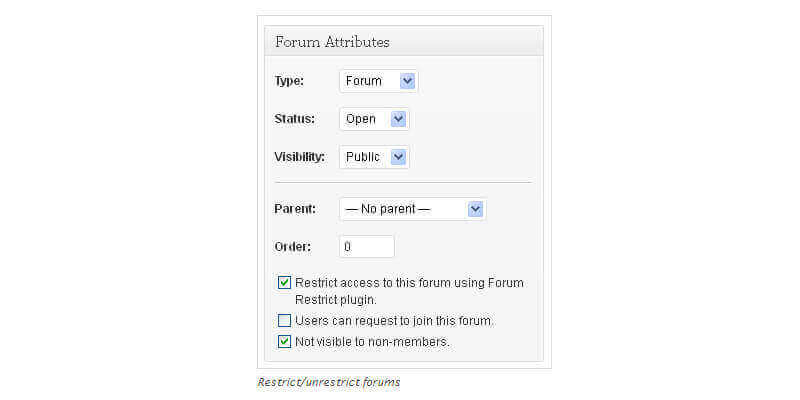Expand the Parent dropdown showing No parent

[x=412, y=209]
